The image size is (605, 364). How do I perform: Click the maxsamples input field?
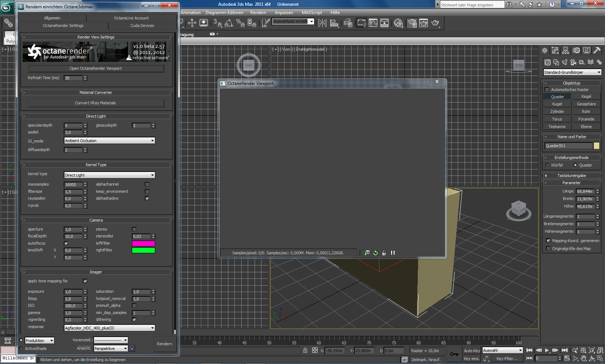pos(73,185)
